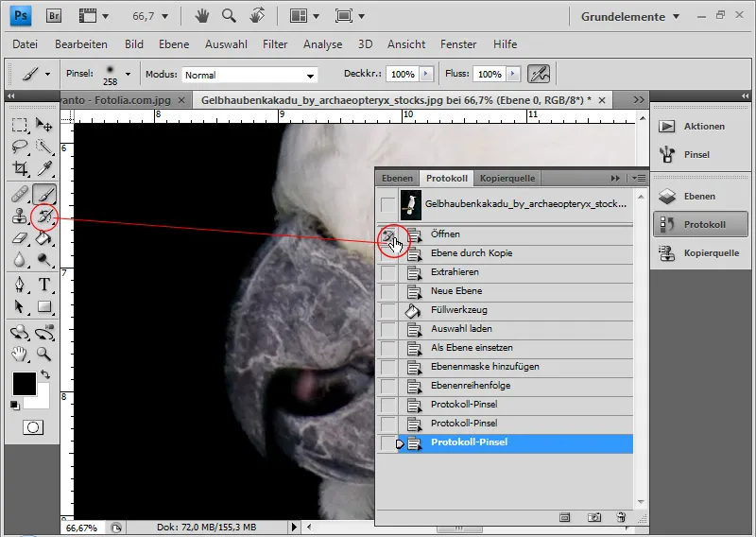756x537 pixels.
Task: Set history brush source to Extrahieren
Action: [388, 272]
